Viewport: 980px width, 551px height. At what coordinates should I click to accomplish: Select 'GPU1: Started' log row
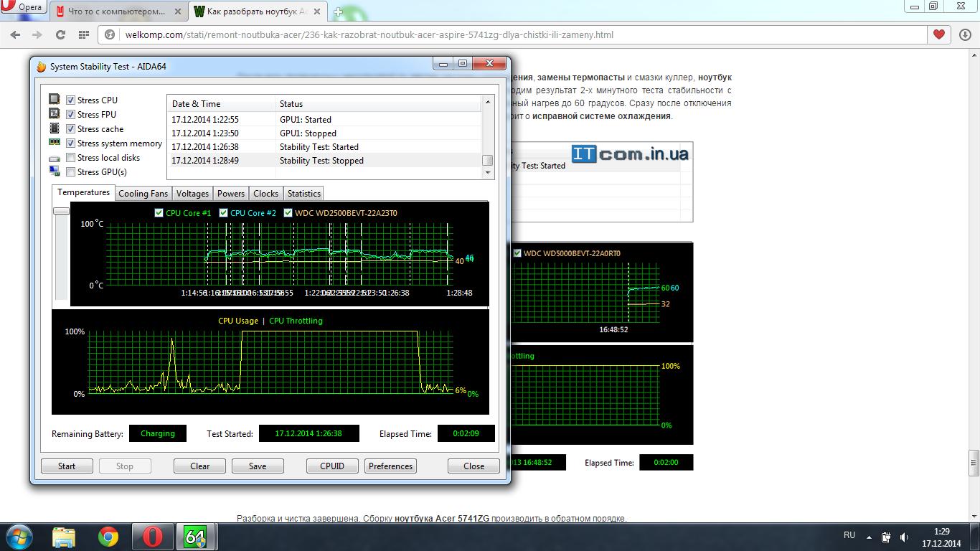pos(324,119)
